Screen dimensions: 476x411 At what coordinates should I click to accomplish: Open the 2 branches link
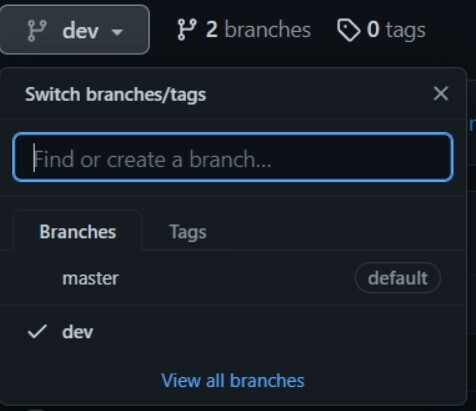click(244, 30)
